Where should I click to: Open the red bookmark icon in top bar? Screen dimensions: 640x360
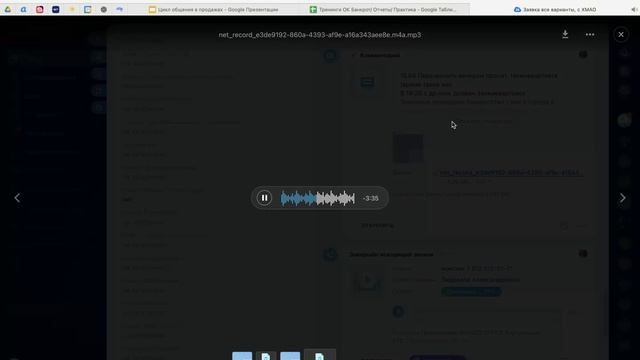[x=40, y=9]
